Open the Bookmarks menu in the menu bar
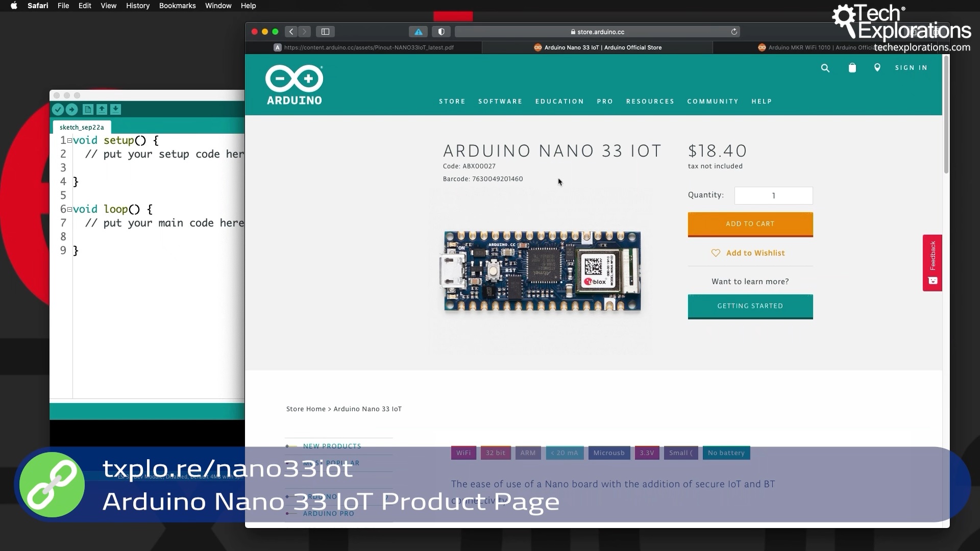 click(177, 6)
